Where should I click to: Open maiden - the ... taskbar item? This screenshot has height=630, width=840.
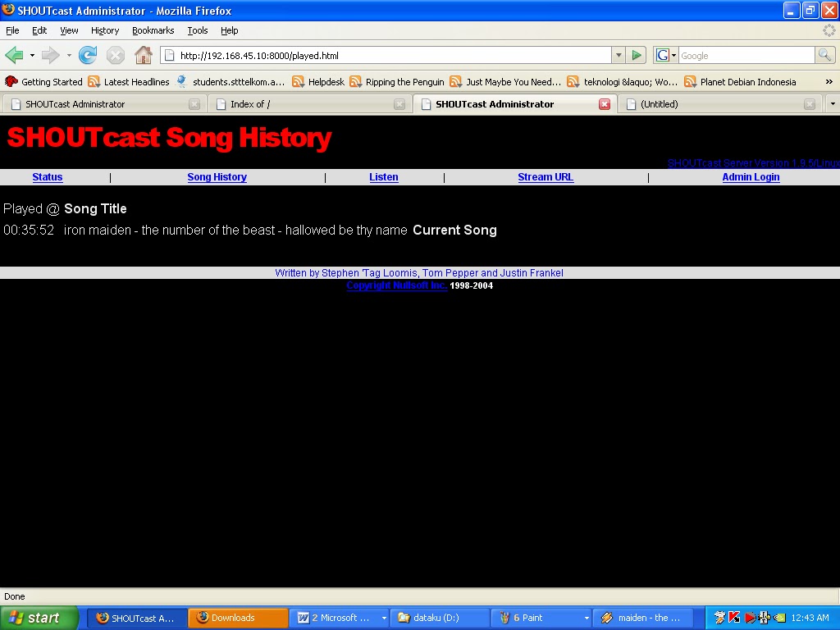point(643,618)
